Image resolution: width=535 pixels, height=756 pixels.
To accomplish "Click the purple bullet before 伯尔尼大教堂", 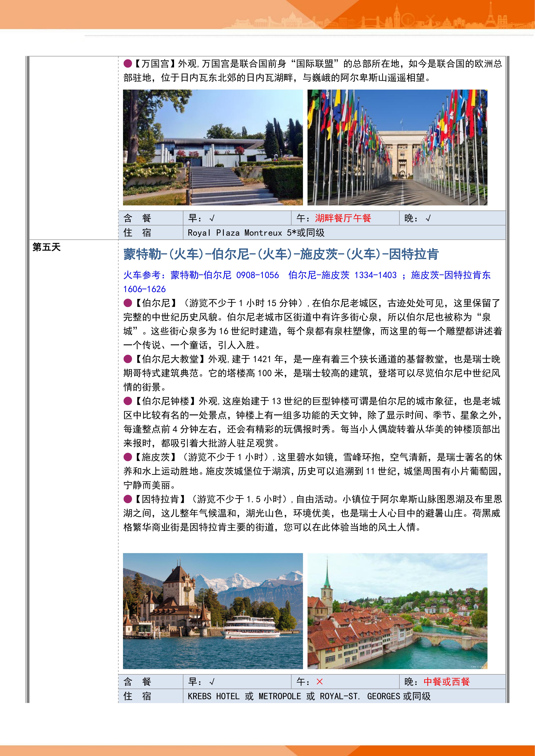I will click(128, 359).
